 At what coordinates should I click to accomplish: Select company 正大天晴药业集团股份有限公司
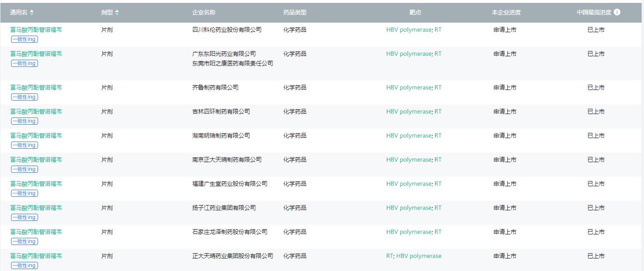point(232,256)
